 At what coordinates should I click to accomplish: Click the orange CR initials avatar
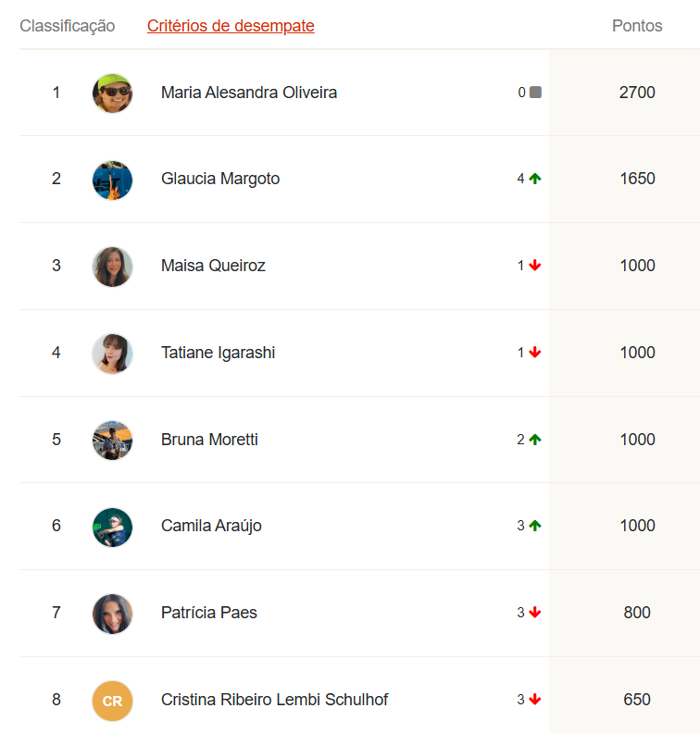[x=112, y=701]
